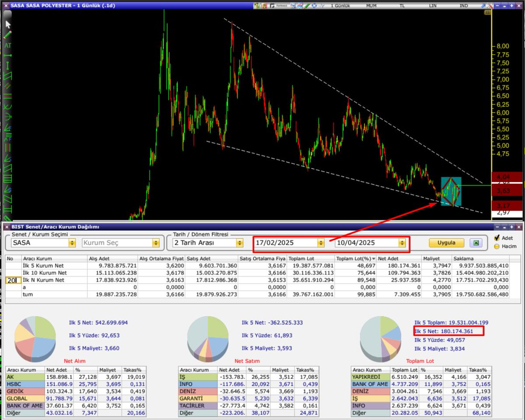Select the green pencil drawing tool

click(7, 35)
